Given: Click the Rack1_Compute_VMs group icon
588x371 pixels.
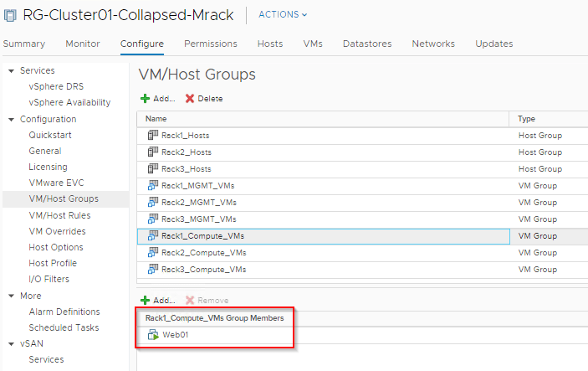Looking at the screenshot, I should pyautogui.click(x=152, y=236).
